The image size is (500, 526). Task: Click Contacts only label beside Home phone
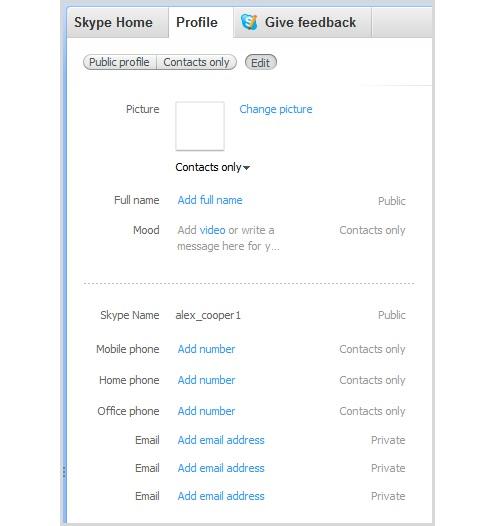point(372,380)
